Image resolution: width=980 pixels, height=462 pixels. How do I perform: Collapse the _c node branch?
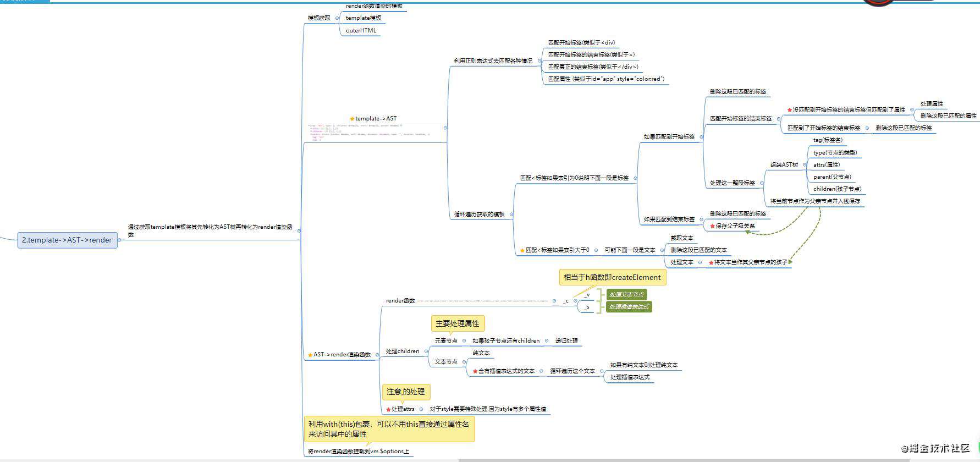(575, 301)
